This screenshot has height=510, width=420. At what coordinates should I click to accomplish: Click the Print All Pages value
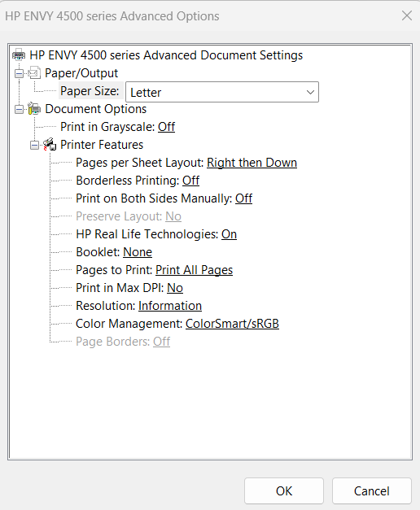click(x=194, y=270)
